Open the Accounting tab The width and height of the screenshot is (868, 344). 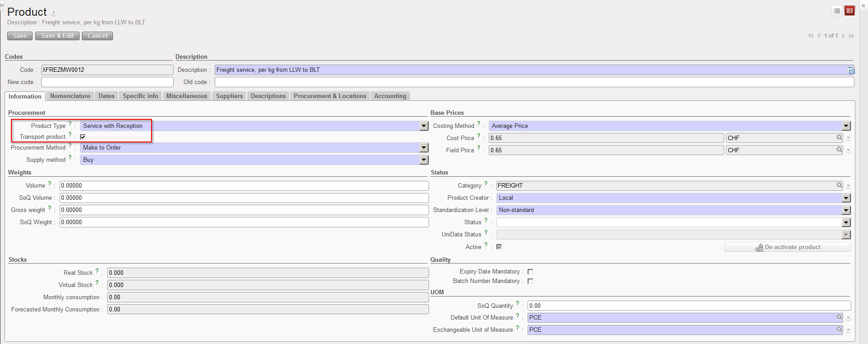[x=390, y=96]
